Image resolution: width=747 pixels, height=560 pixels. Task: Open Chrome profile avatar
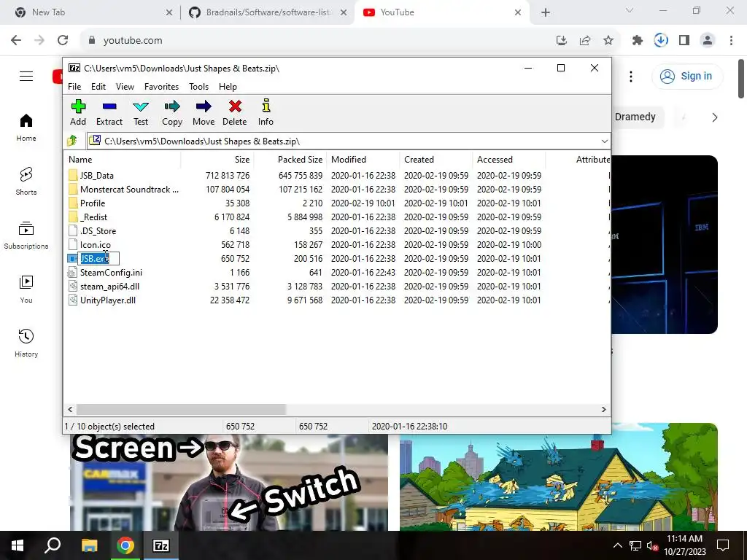(708, 41)
